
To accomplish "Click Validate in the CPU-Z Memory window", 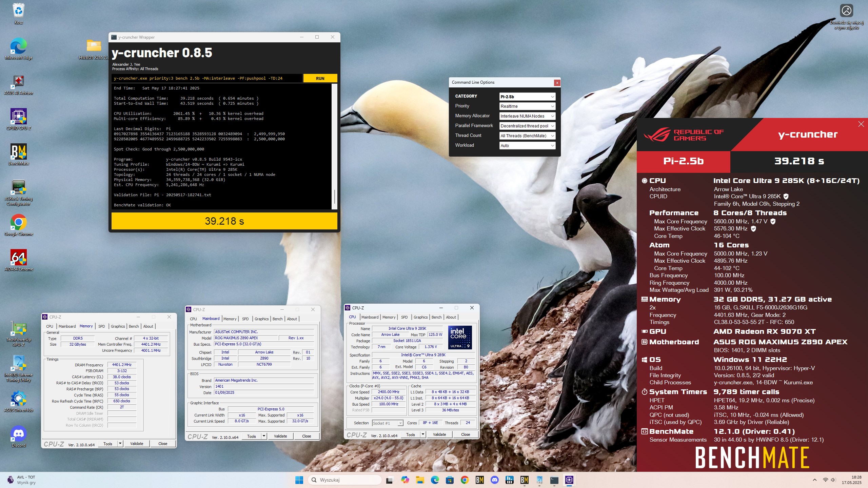I will (137, 444).
